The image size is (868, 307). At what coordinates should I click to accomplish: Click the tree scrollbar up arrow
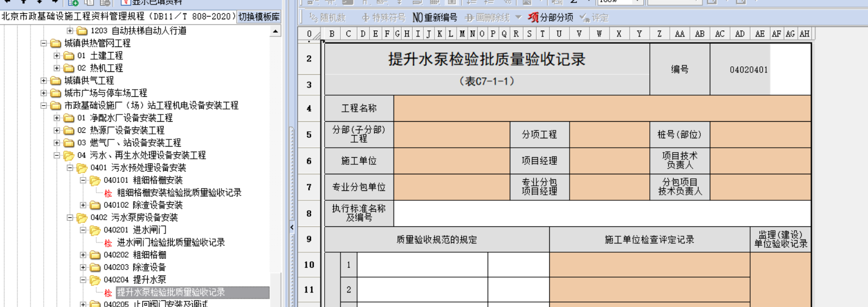point(275,30)
